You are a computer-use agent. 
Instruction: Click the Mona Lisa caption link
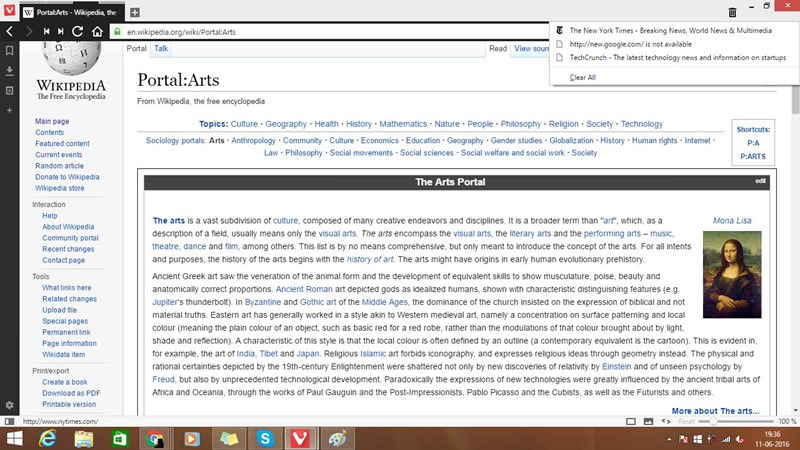click(732, 220)
